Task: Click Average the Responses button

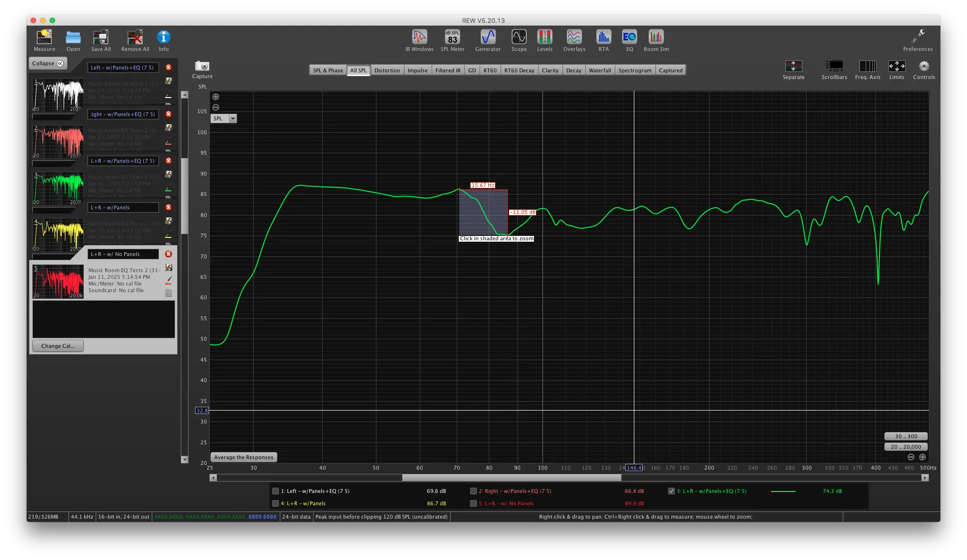Action: pyautogui.click(x=244, y=457)
